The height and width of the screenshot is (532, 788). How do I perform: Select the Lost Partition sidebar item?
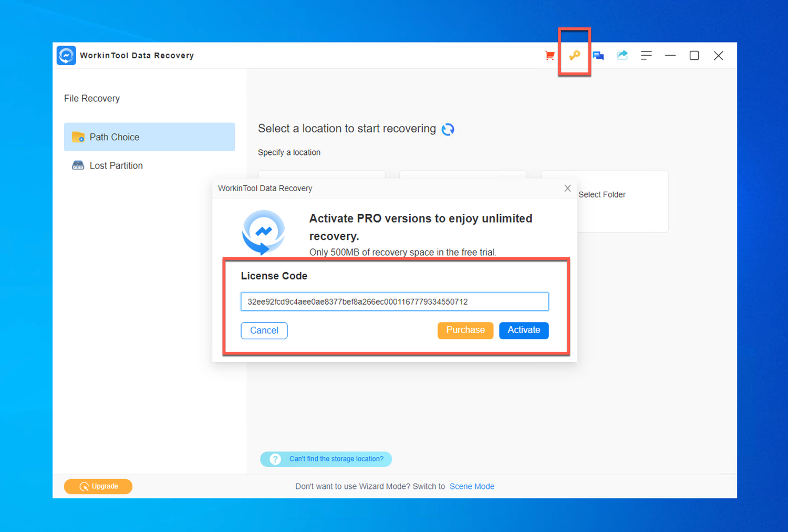click(149, 165)
